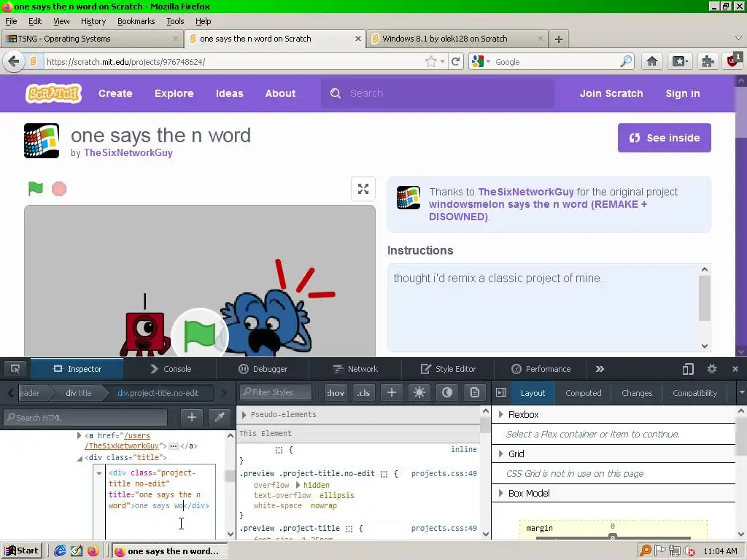This screenshot has height=560, width=747.
Task: Collapse the Box Model section
Action: [x=500, y=494]
